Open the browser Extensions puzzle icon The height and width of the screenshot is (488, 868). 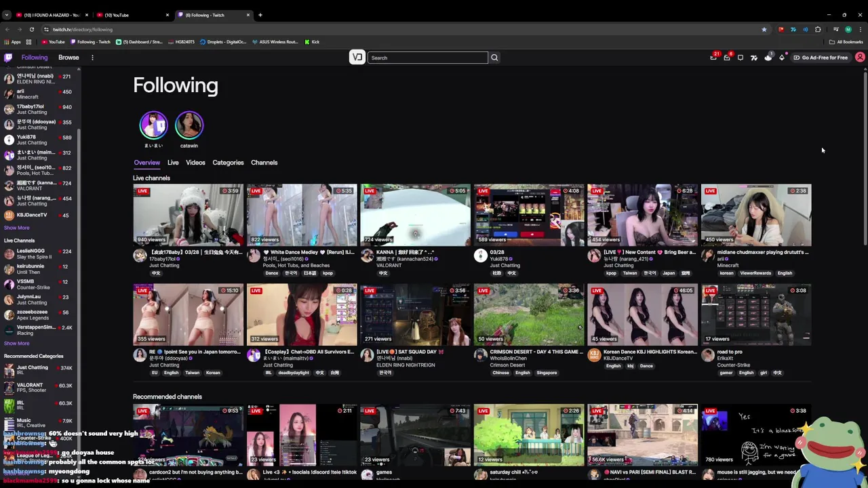click(818, 29)
